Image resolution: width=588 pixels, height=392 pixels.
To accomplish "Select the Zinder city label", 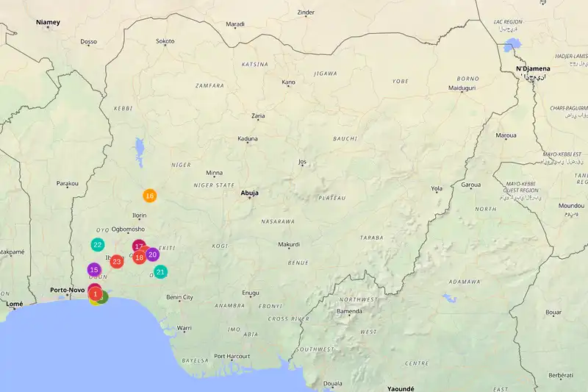I will click(x=306, y=12).
